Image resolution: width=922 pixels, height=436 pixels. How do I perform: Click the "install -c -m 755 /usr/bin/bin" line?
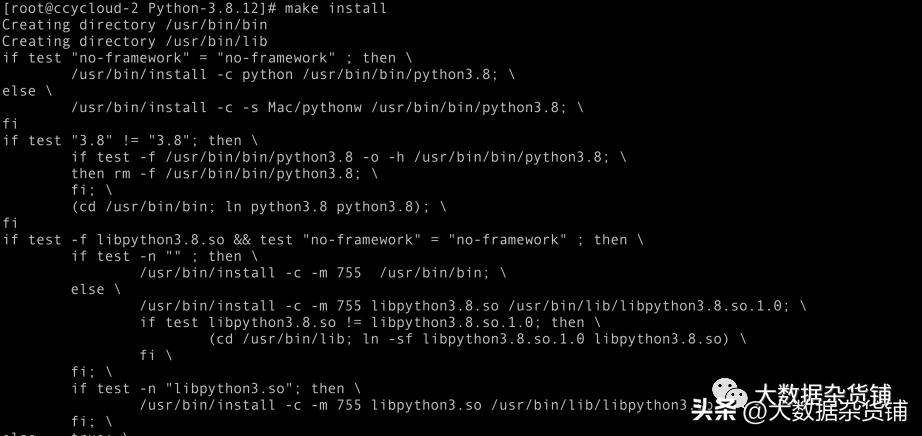coord(322,272)
